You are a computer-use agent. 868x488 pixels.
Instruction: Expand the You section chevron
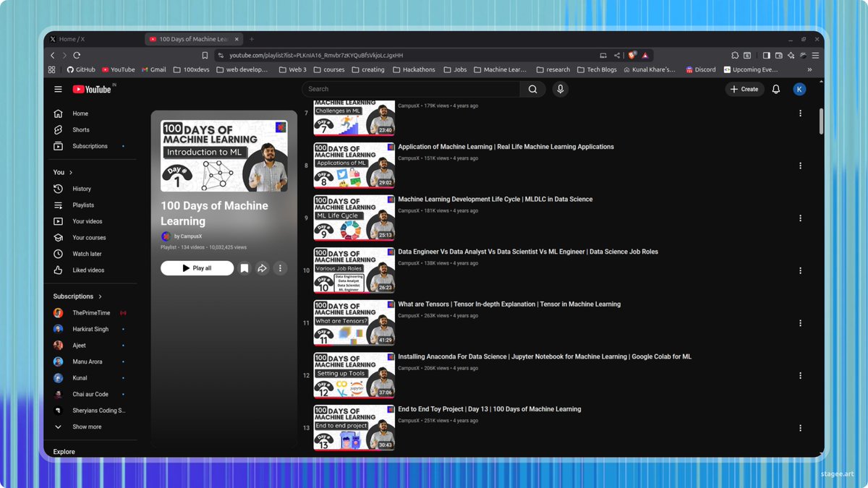tap(71, 173)
